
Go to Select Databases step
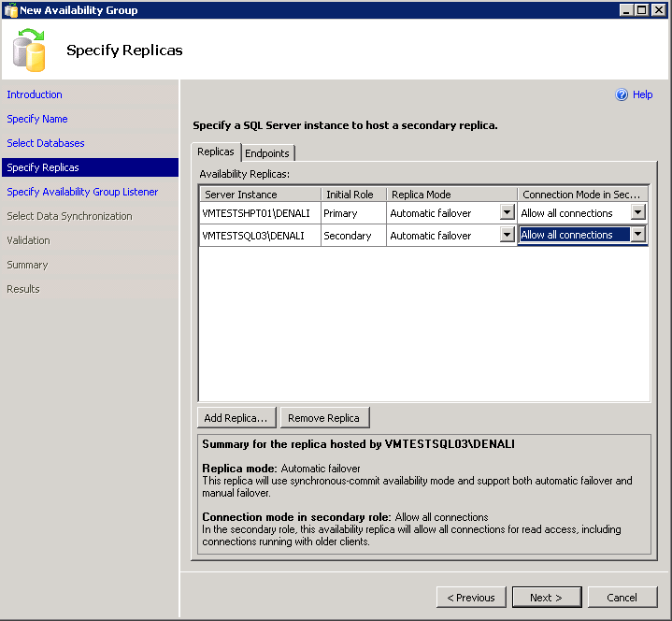coord(46,143)
